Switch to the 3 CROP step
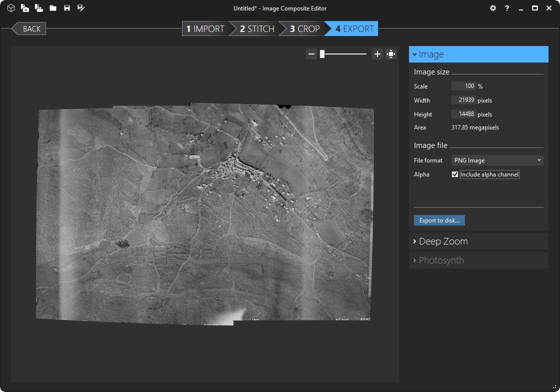 304,29
